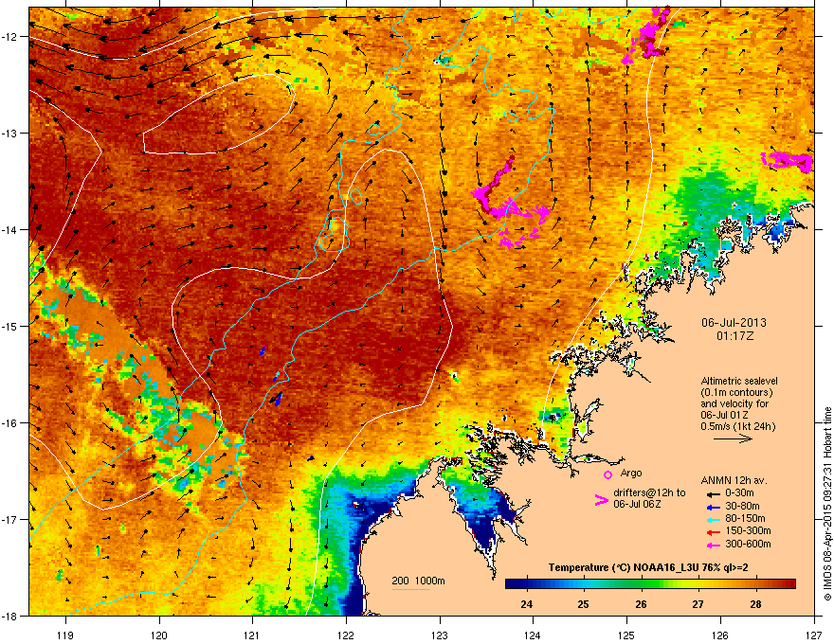
Task: Click the latitude axis label -15
Action: (9, 326)
